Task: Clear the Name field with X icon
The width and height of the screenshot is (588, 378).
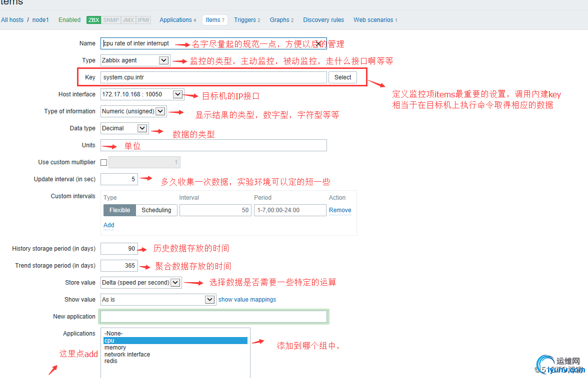Action: (318, 44)
